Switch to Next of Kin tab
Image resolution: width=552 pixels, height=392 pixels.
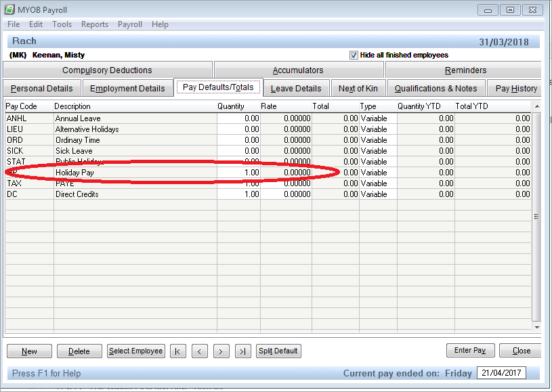point(358,88)
